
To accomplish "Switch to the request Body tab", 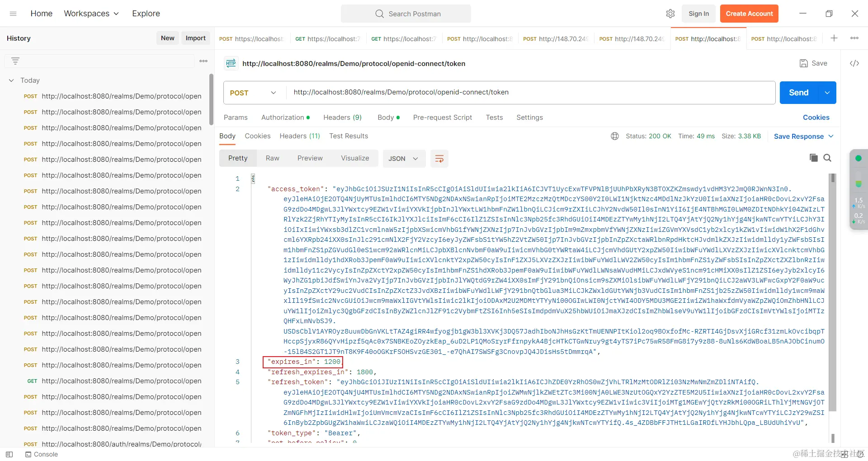I will (388, 118).
